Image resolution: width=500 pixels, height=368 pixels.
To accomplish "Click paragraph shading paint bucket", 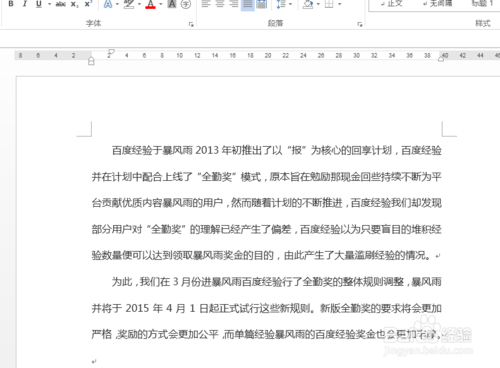I will coord(308,4).
